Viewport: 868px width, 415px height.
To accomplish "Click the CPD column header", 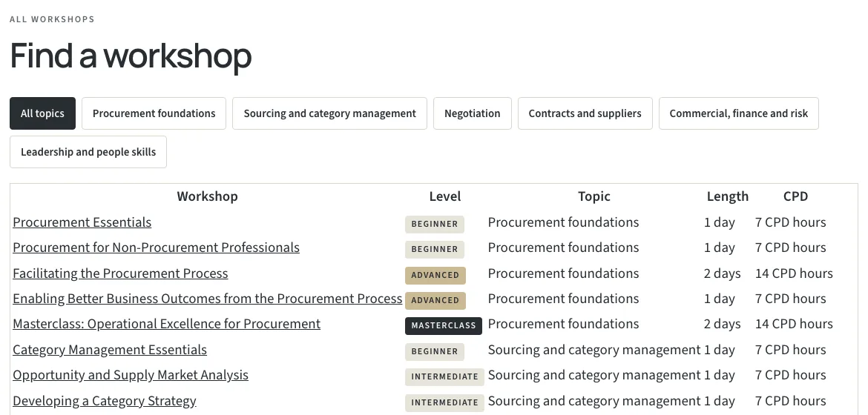I will (x=795, y=196).
